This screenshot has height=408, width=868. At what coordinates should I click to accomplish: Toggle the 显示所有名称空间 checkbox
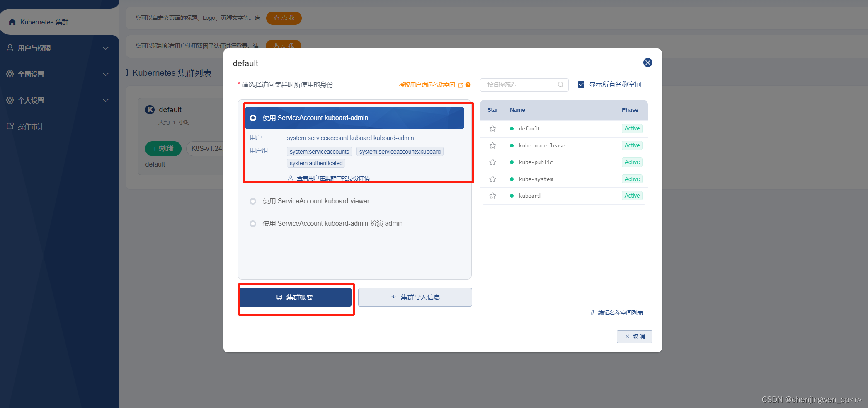[x=581, y=84]
